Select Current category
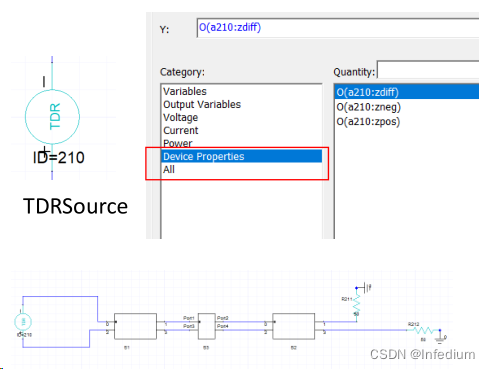 242,130
